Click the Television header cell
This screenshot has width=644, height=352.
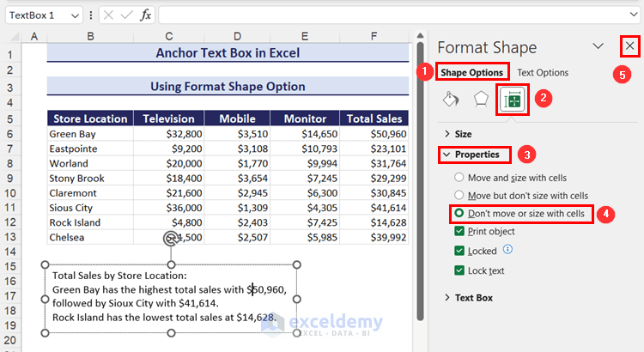coord(169,118)
